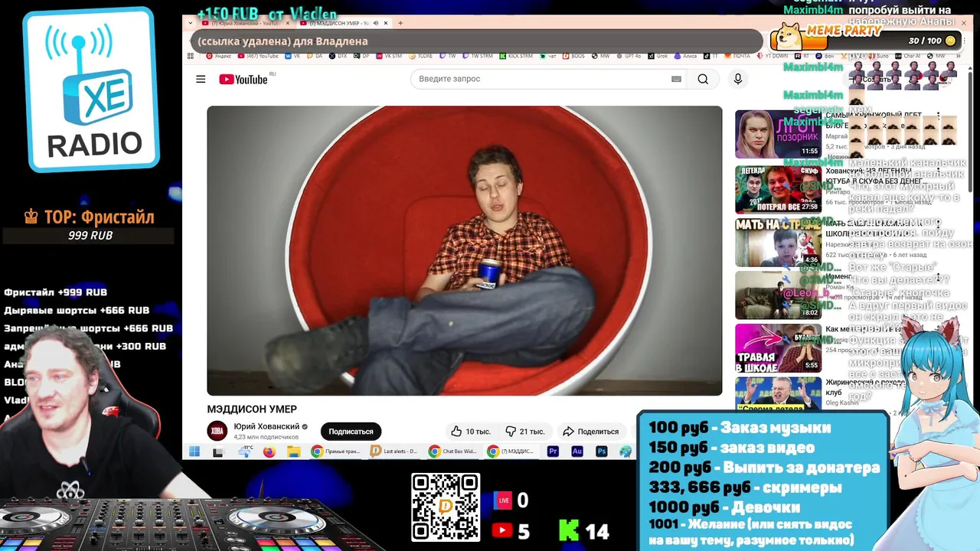Image resolution: width=980 pixels, height=551 pixels.
Task: Click the video title МЭДДИСОН УМЕР
Action: pos(252,409)
